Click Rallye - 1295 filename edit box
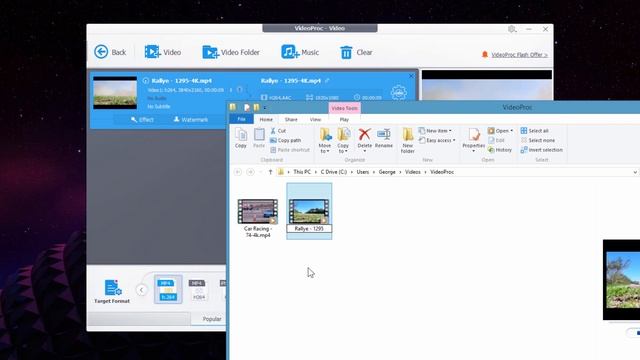This screenshot has height=360, width=640. point(309,229)
